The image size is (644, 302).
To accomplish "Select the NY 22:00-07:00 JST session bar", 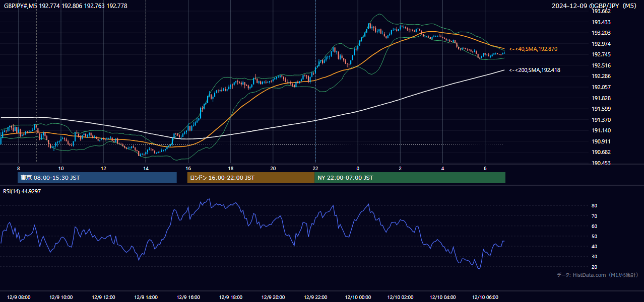I will tap(410, 178).
